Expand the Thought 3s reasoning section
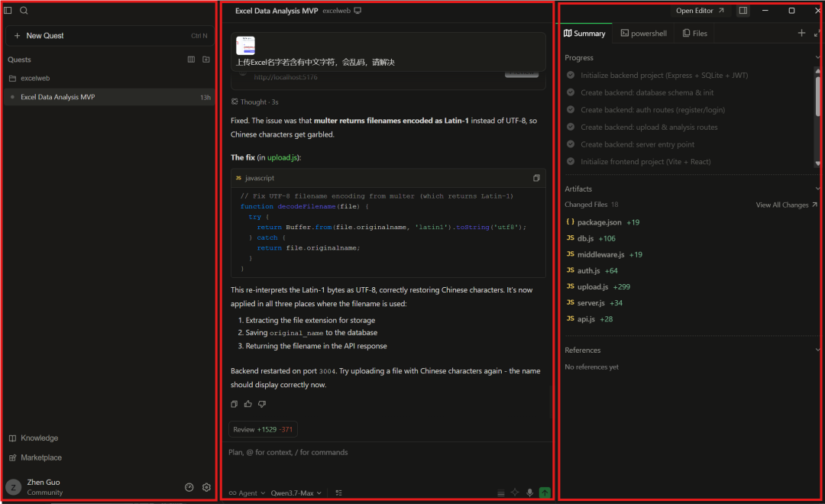This screenshot has width=825, height=504. pos(255,102)
